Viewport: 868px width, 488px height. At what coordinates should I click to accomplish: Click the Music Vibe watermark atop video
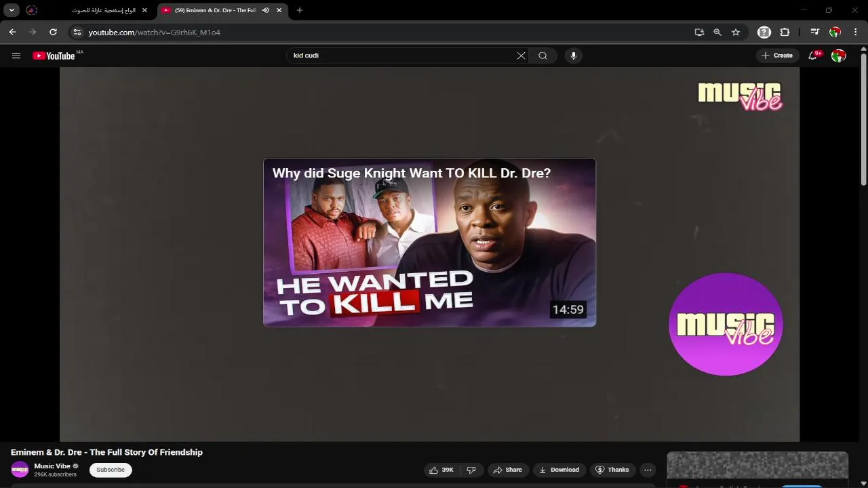pyautogui.click(x=740, y=96)
